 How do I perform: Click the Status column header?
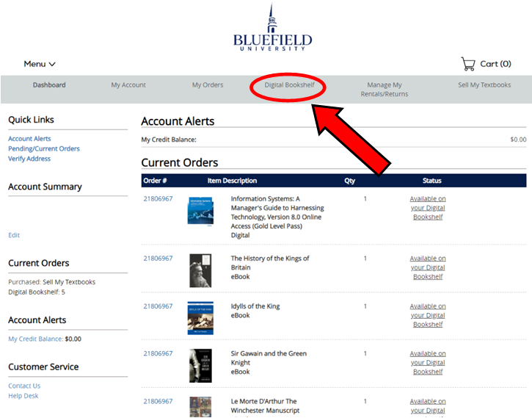[431, 181]
